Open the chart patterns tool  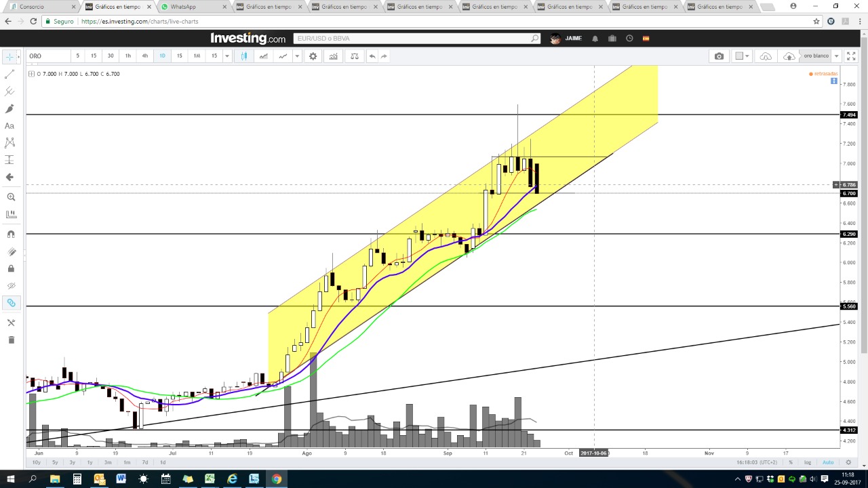9,142
